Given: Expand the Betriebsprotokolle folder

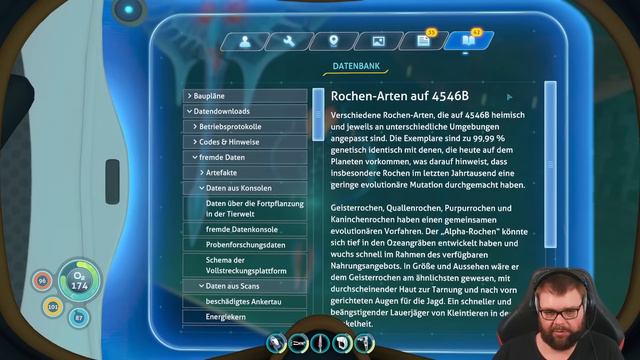Looking at the screenshot, I should [245, 127].
